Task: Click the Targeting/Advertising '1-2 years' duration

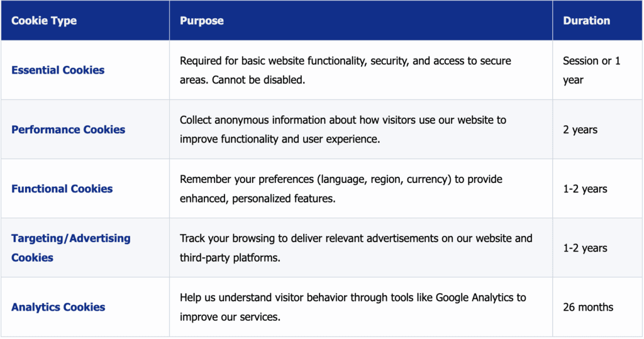Action: point(585,248)
